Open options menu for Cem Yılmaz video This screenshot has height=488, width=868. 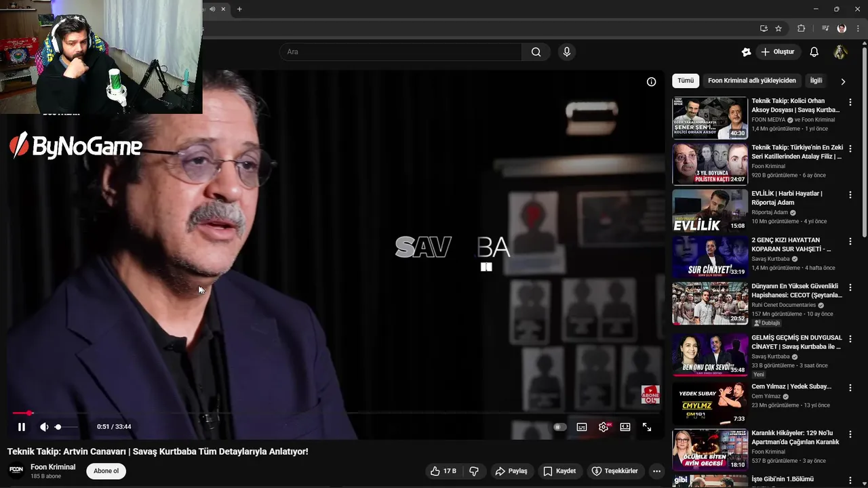[x=850, y=388]
